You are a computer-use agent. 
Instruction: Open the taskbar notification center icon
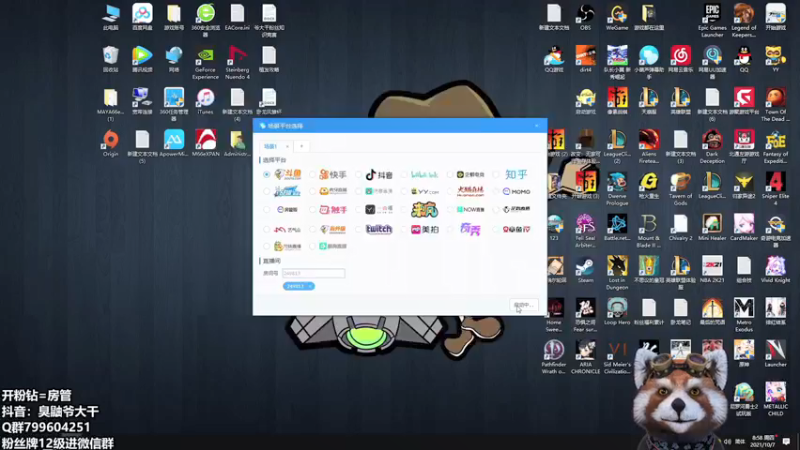[x=786, y=441]
